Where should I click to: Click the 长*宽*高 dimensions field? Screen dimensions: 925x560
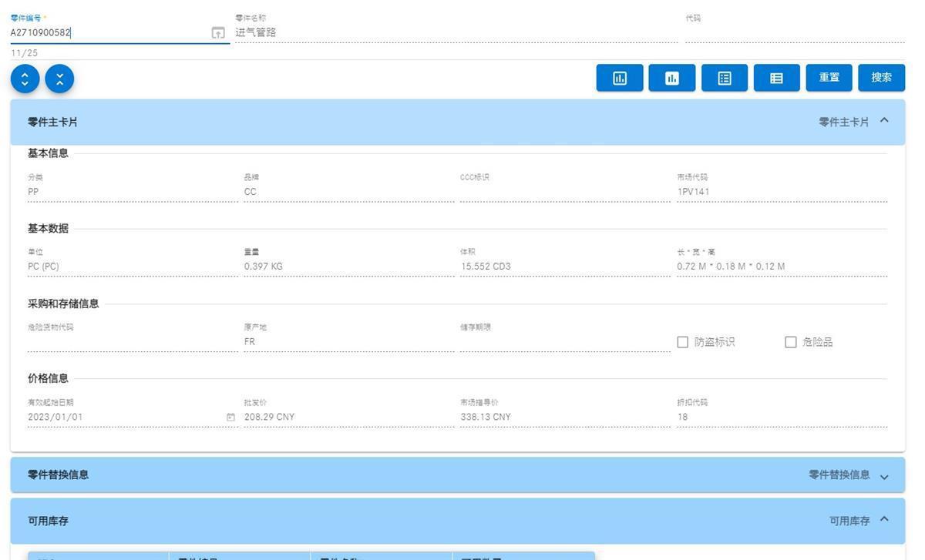click(x=782, y=267)
